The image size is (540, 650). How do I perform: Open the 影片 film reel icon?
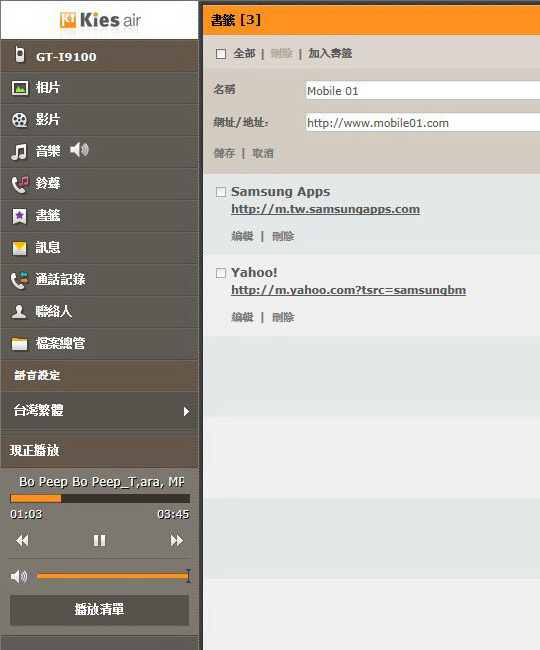(x=19, y=120)
